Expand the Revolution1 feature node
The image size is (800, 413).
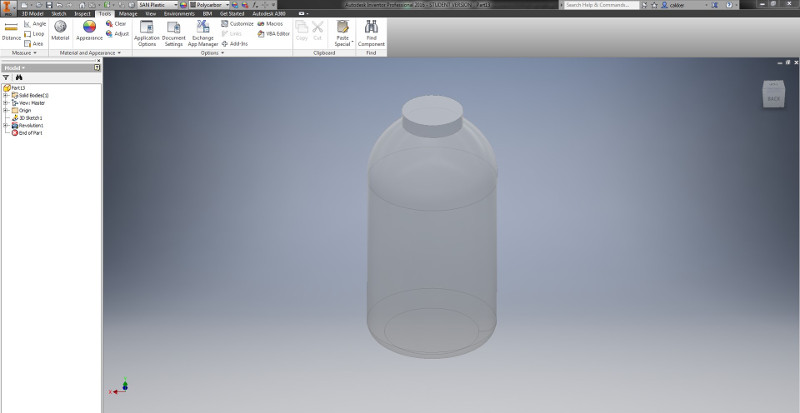[x=6, y=126]
